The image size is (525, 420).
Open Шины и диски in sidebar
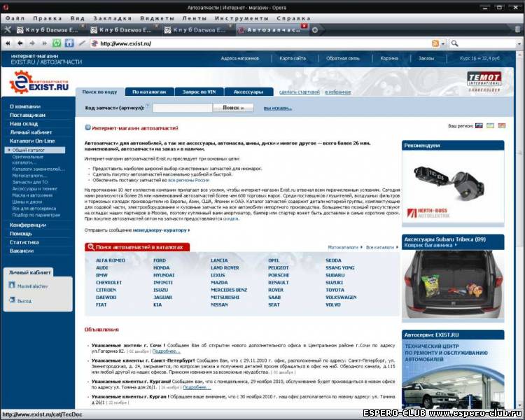(x=27, y=202)
